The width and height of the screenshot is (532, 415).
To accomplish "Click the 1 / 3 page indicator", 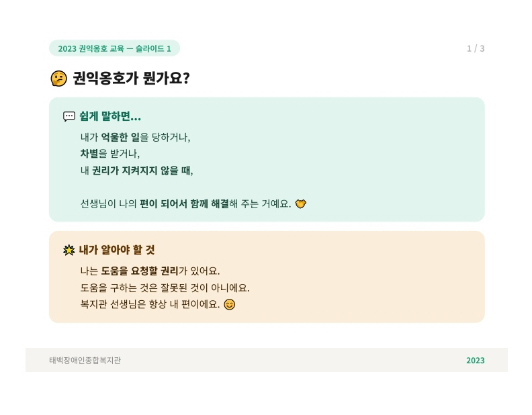I will click(x=476, y=48).
